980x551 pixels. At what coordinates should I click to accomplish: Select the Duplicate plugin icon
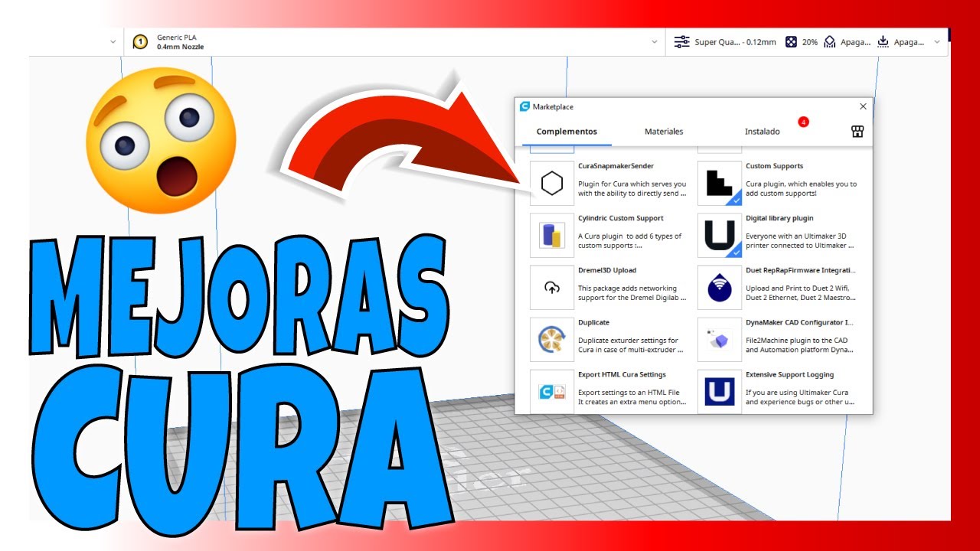coord(552,340)
